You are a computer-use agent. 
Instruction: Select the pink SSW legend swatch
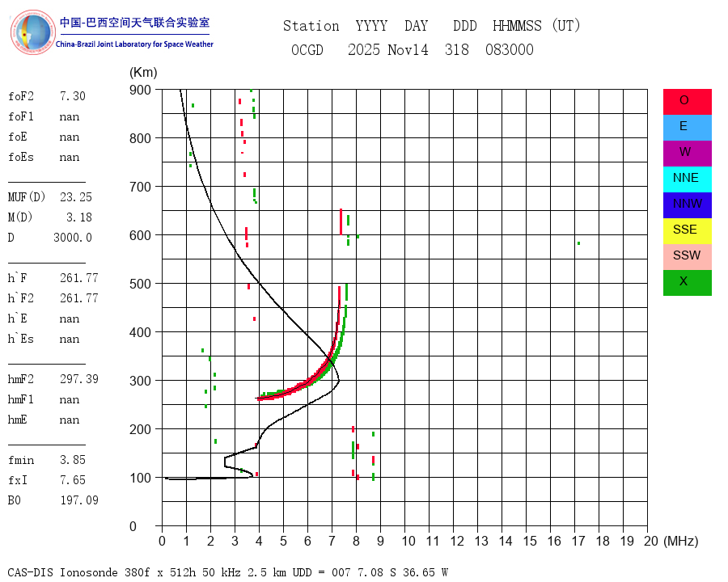[687, 257]
